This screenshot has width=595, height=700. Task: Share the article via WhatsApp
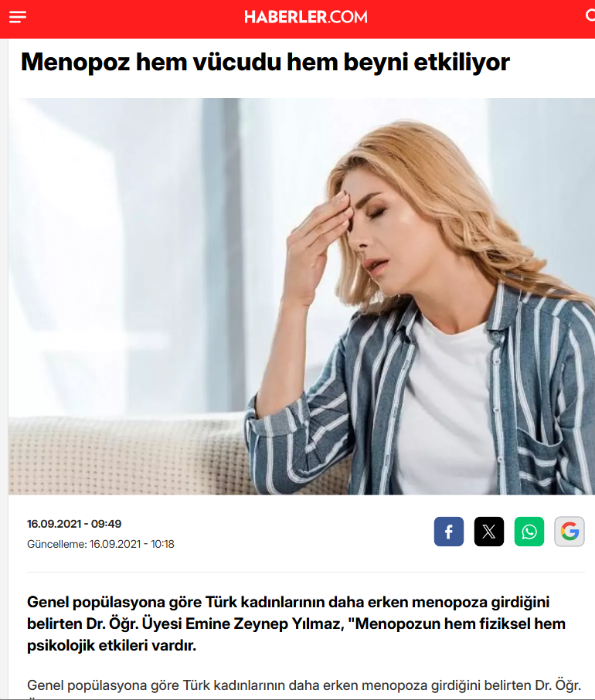[x=529, y=532]
